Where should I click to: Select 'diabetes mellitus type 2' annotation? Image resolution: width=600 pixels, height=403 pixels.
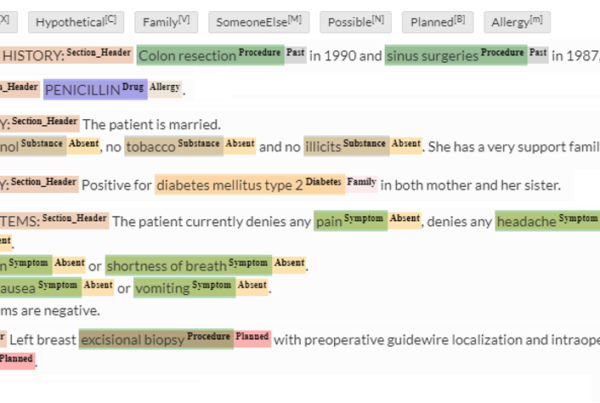click(x=249, y=185)
